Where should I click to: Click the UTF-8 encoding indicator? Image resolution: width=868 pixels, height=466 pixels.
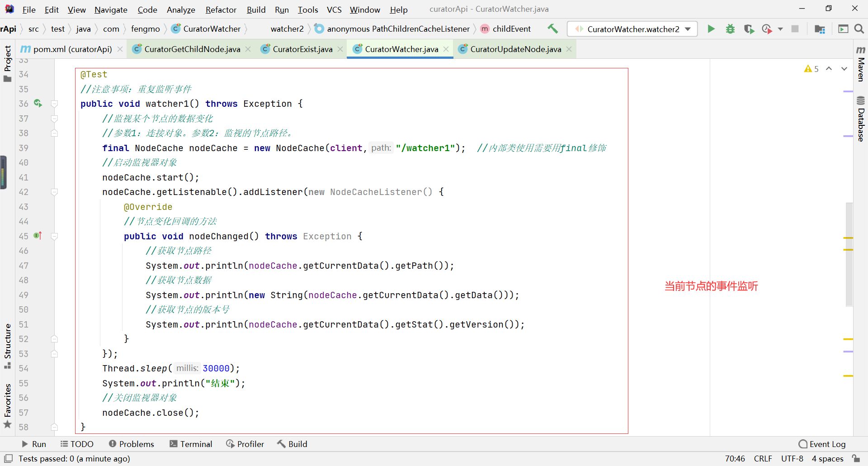[792, 458]
